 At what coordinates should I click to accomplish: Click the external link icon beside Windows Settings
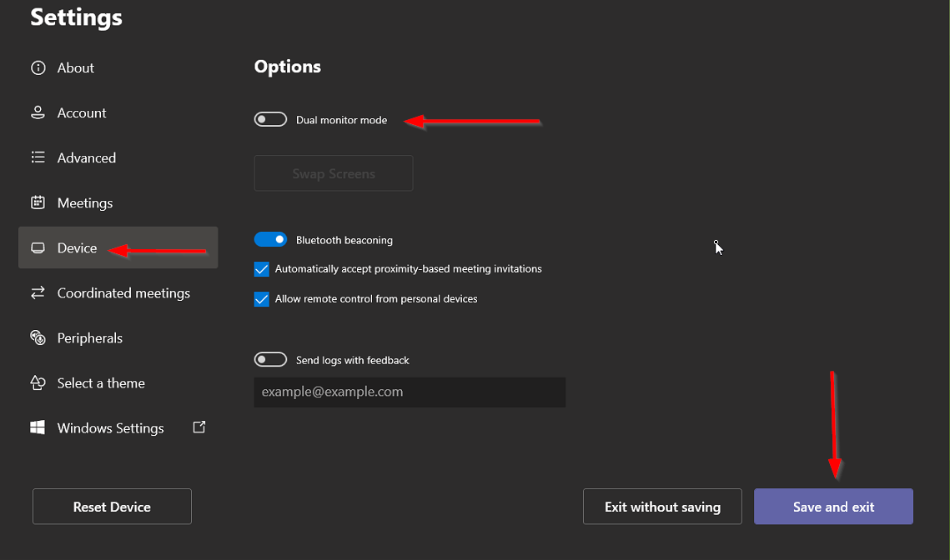point(199,426)
